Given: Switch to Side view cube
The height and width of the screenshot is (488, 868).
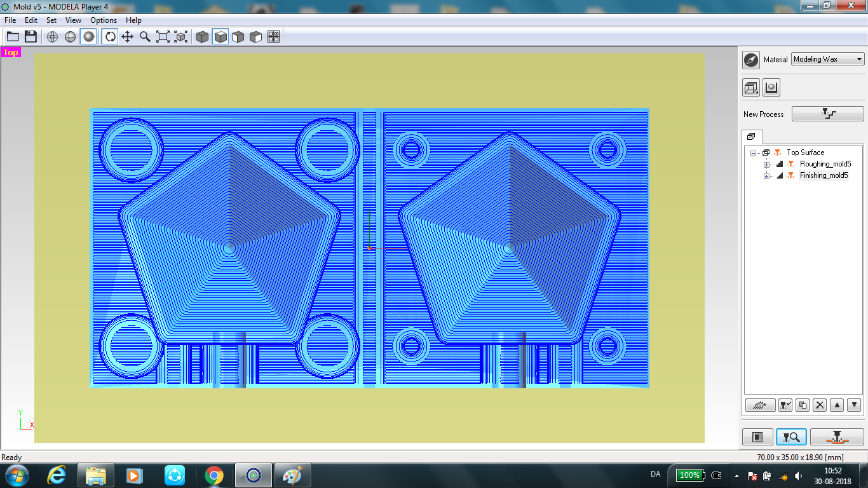Looking at the screenshot, I should pos(256,37).
